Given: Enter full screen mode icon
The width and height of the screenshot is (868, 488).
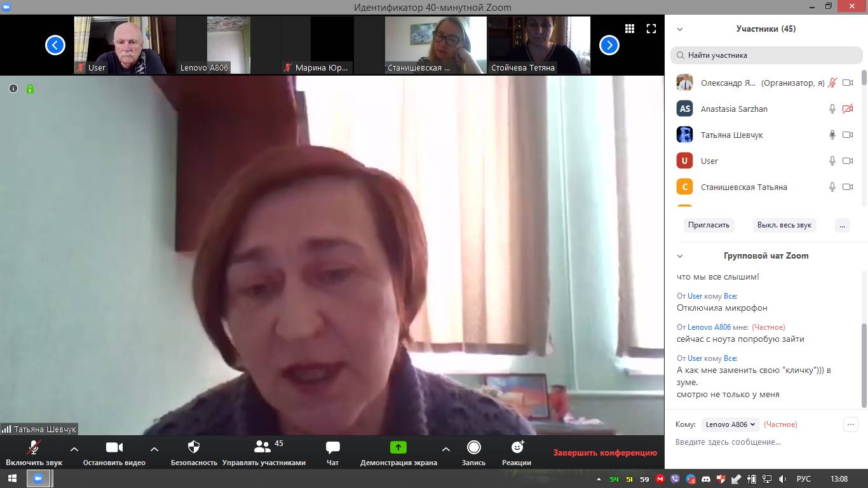Looking at the screenshot, I should pyautogui.click(x=651, y=29).
